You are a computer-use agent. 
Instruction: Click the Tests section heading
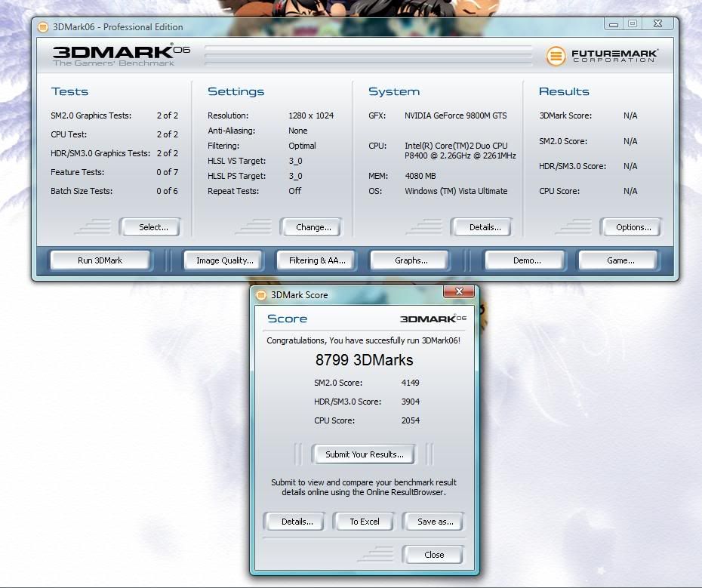[69, 91]
